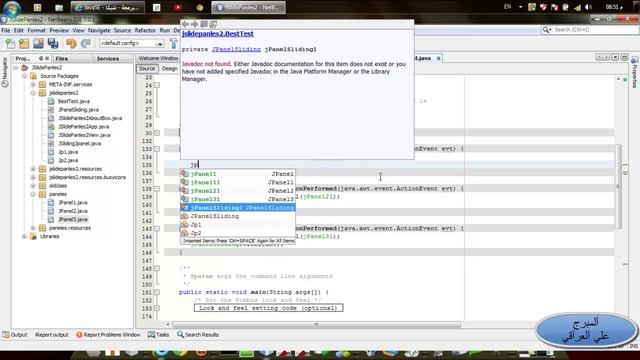Image resolution: width=640 pixels, height=360 pixels.
Task: Open BestTest.java in project tree
Action: [x=73, y=101]
